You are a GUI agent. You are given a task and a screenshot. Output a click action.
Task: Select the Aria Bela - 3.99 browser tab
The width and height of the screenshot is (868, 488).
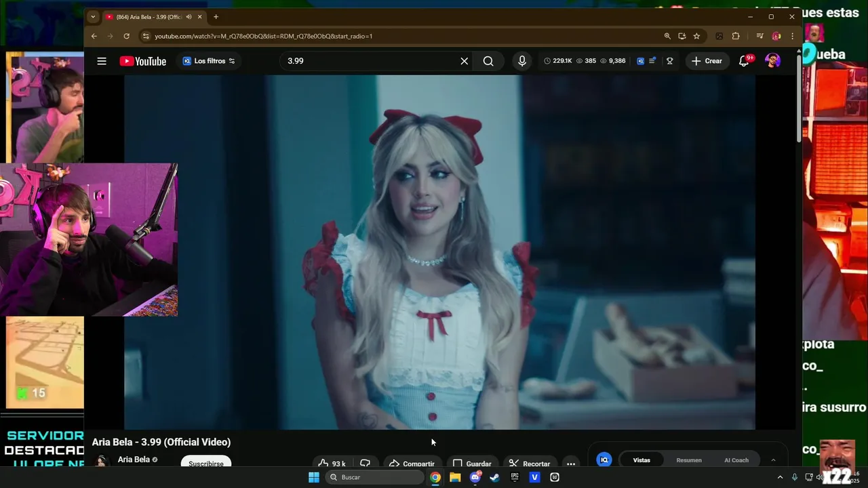click(154, 17)
